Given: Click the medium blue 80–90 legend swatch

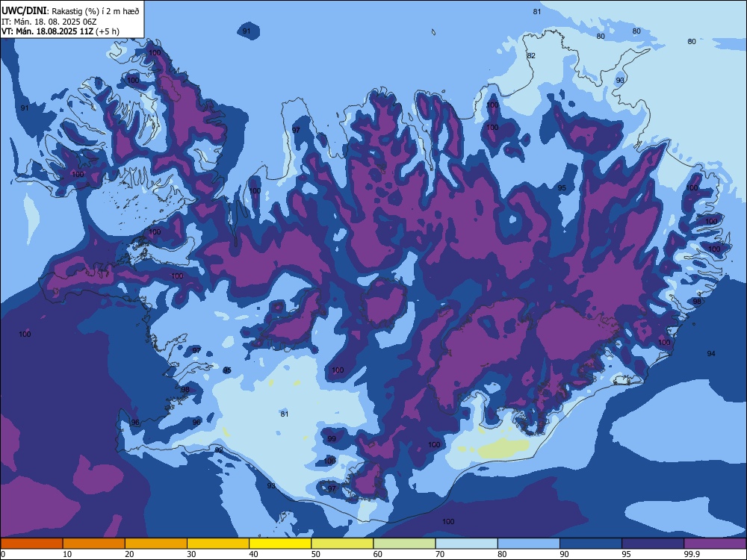Looking at the screenshot, I should tap(529, 544).
